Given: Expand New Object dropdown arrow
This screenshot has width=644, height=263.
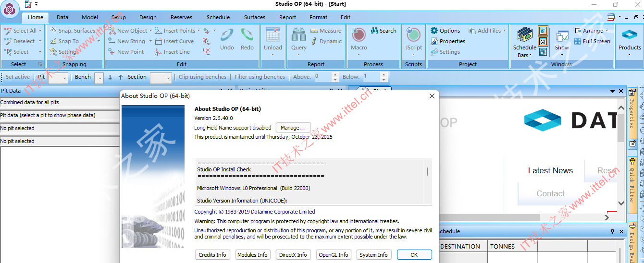Looking at the screenshot, I should tap(150, 31).
